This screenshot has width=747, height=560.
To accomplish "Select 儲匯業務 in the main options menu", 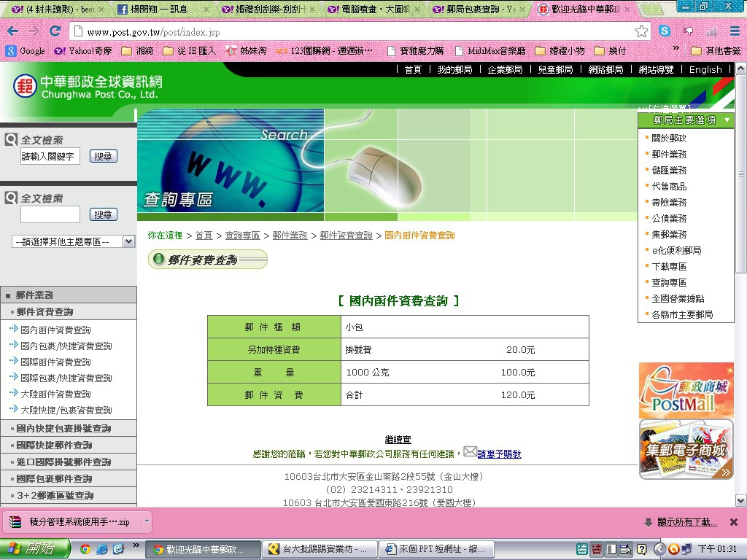I will pyautogui.click(x=669, y=170).
